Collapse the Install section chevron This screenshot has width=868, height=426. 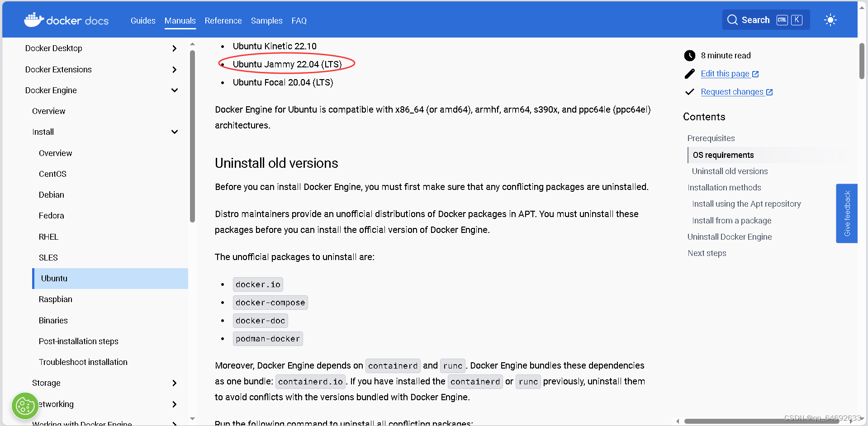[x=175, y=132]
